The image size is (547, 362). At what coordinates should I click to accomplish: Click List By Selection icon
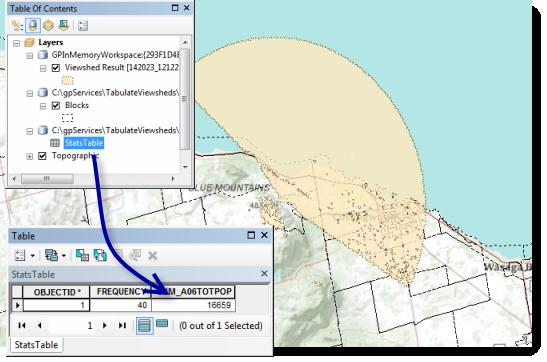(64, 26)
